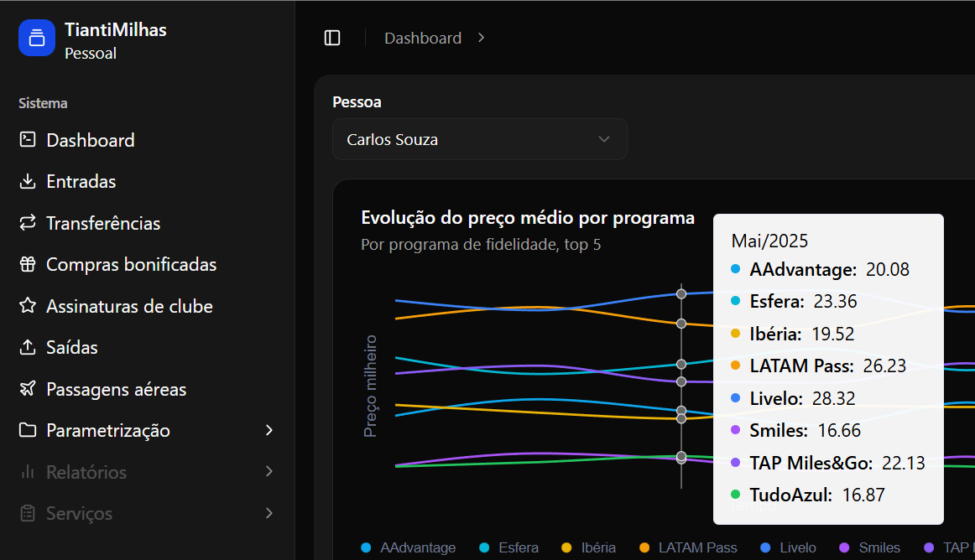Toggle the sidebar collapse panel icon
This screenshot has width=975, height=560.
[332, 38]
